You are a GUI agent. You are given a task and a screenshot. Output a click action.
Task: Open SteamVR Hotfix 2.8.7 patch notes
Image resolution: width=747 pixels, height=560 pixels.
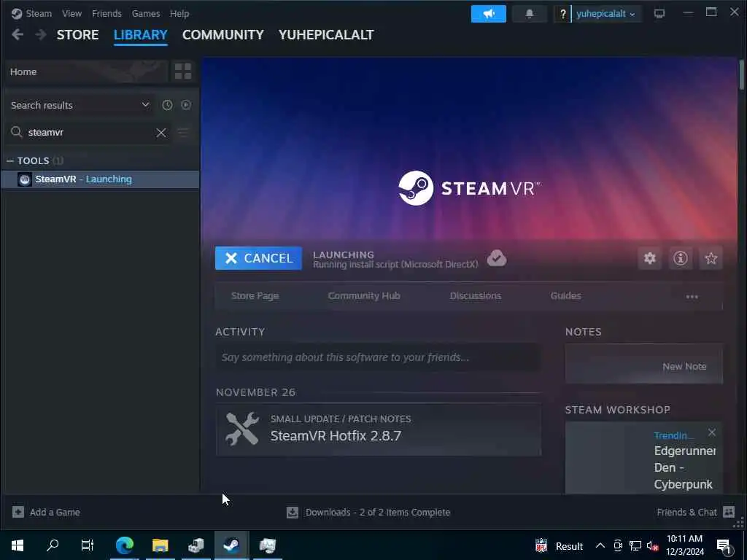pos(379,429)
